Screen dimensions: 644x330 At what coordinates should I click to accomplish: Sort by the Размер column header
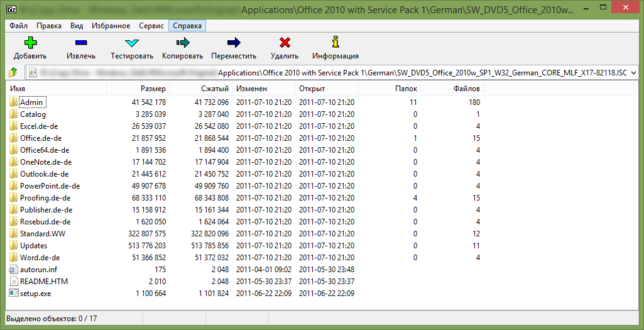pos(138,89)
